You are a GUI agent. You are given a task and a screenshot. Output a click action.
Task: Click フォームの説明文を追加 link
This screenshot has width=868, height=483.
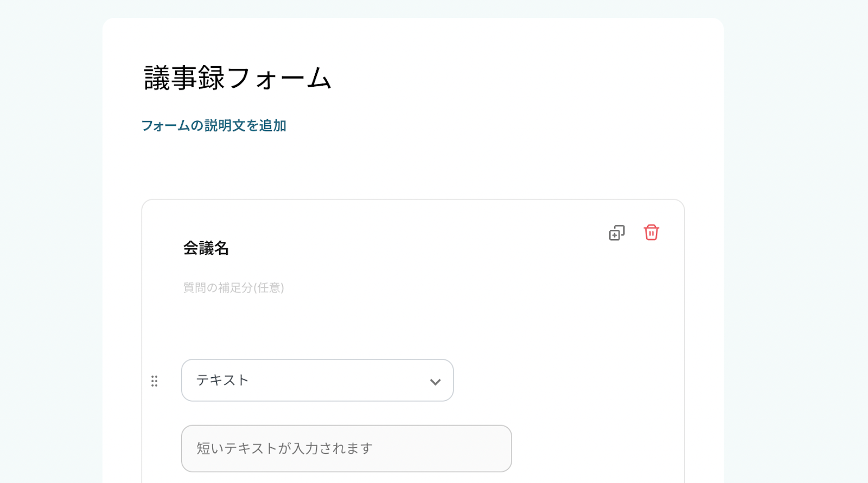(214, 126)
